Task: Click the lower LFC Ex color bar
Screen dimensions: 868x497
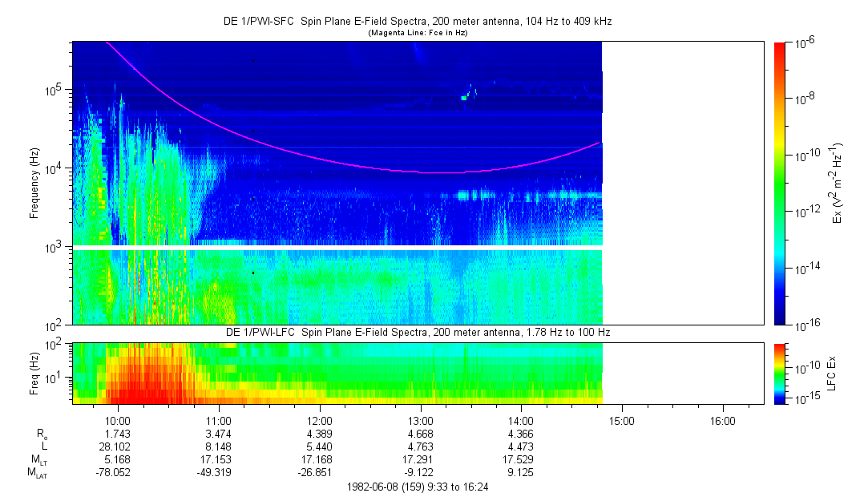Action: click(x=779, y=374)
